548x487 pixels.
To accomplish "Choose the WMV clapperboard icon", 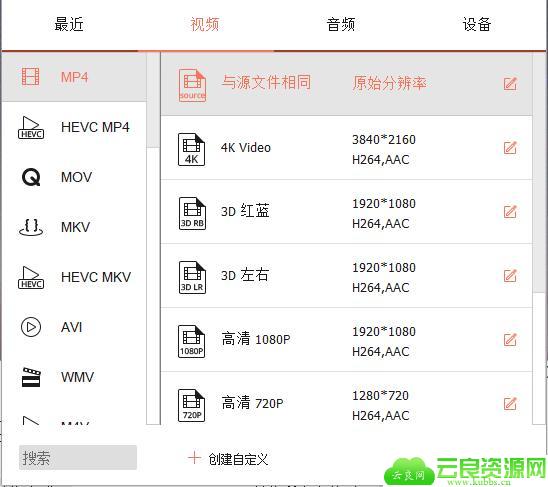I will [x=31, y=377].
